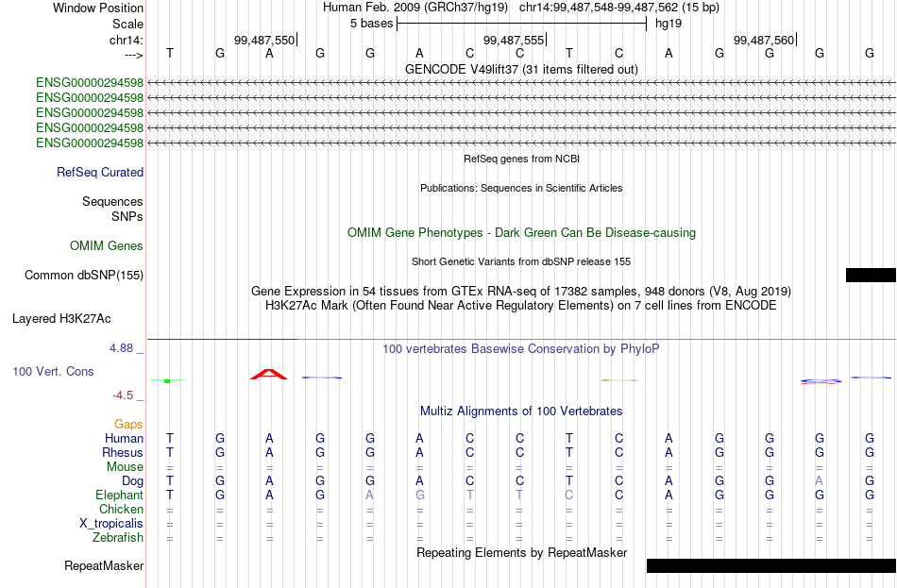Screen dimensions: 897x588
Task: Click the Human Feb. 2009 (GRCh37/hg19) title
Action: point(415,8)
